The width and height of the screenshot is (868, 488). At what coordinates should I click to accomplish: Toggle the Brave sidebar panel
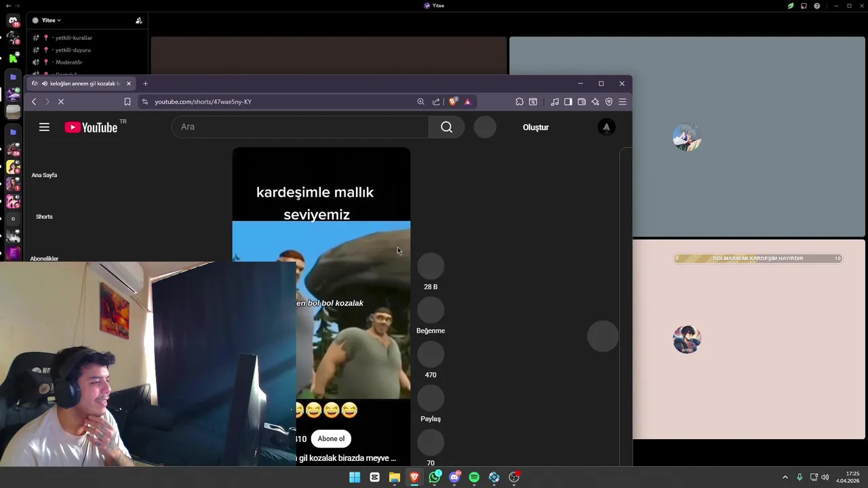pos(568,102)
